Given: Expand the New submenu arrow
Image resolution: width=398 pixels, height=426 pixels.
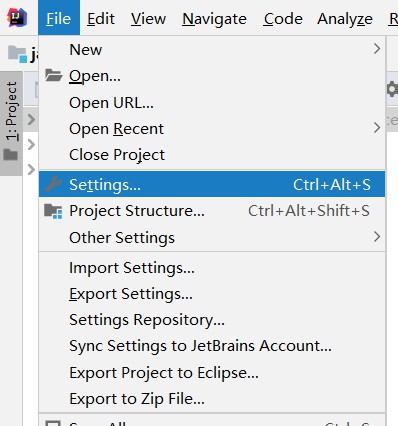Looking at the screenshot, I should click(x=377, y=49).
